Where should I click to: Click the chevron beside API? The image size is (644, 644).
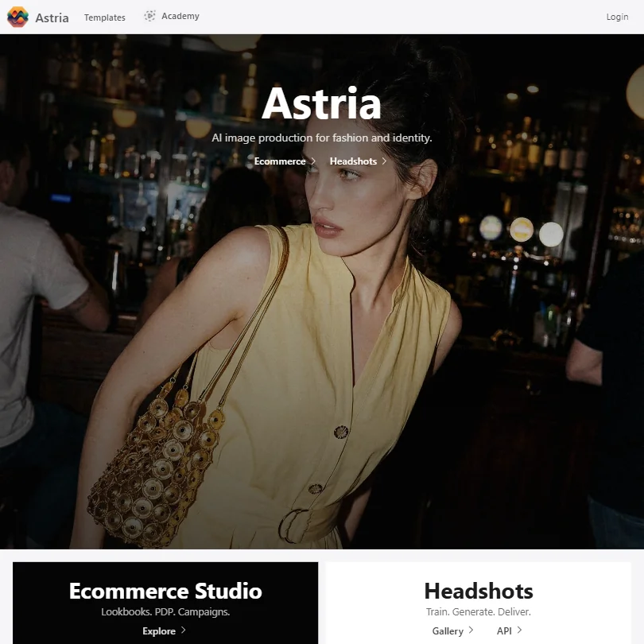coord(519,630)
